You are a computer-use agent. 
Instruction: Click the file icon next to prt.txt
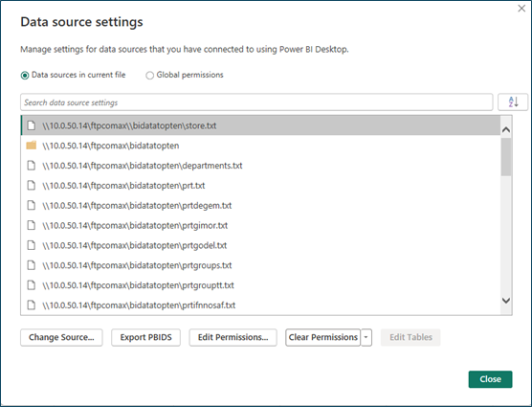click(x=32, y=186)
